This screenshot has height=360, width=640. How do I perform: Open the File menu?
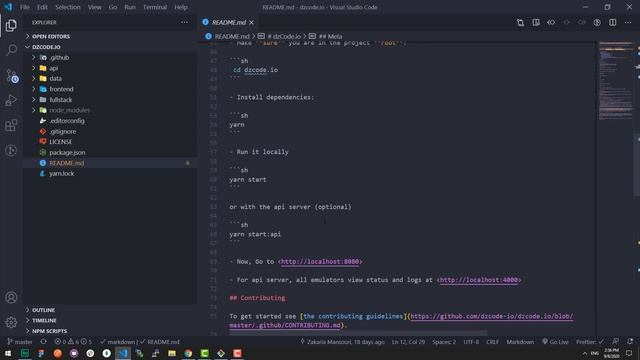coord(25,7)
